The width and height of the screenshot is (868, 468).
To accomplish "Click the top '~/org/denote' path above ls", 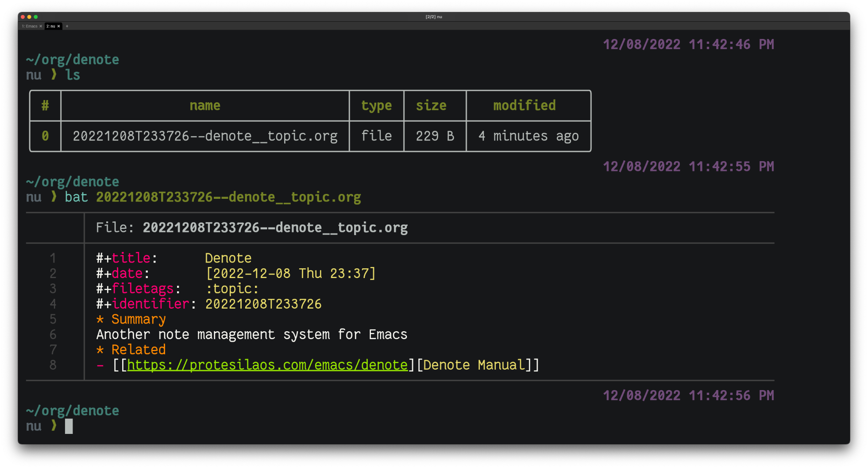I will click(73, 60).
